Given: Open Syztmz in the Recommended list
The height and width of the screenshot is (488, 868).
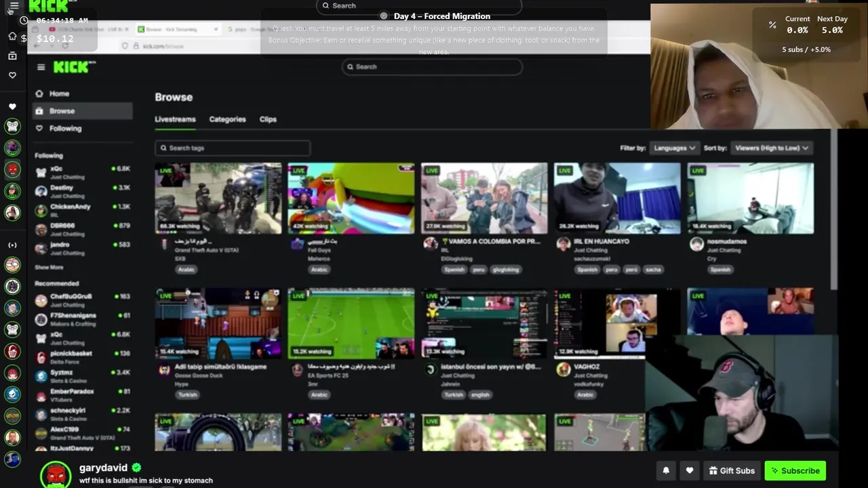Looking at the screenshot, I should [83, 375].
